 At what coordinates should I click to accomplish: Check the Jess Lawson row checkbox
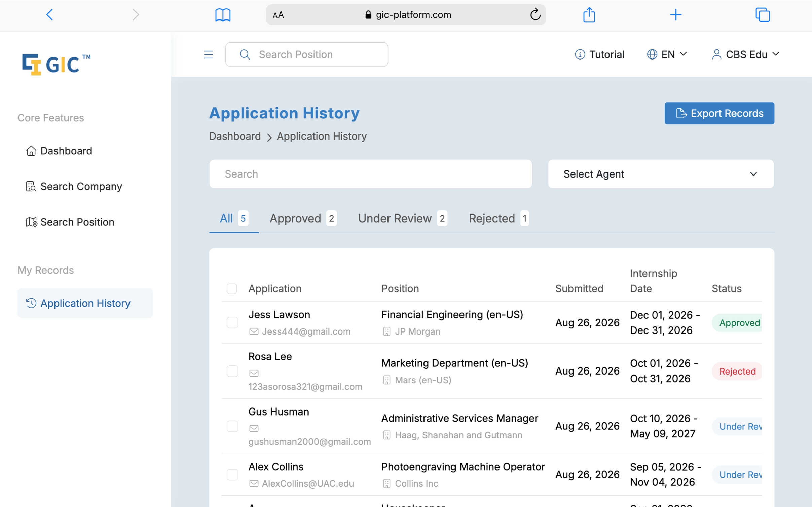click(x=232, y=323)
